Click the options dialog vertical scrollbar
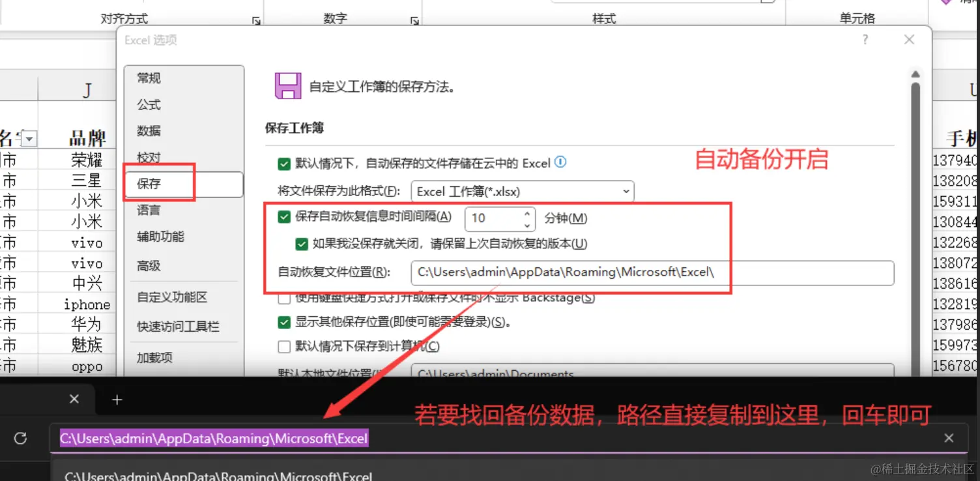This screenshot has height=481, width=980. [x=915, y=222]
